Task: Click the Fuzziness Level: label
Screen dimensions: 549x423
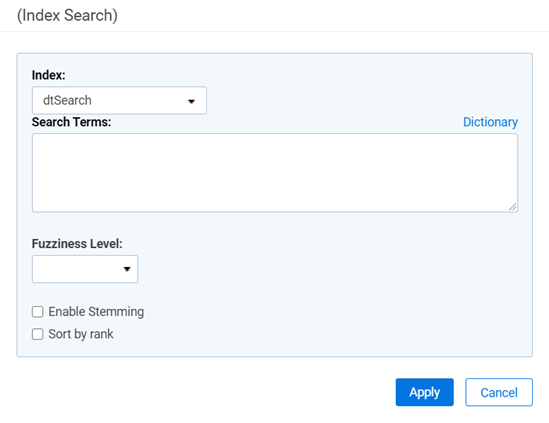Action: tap(77, 243)
